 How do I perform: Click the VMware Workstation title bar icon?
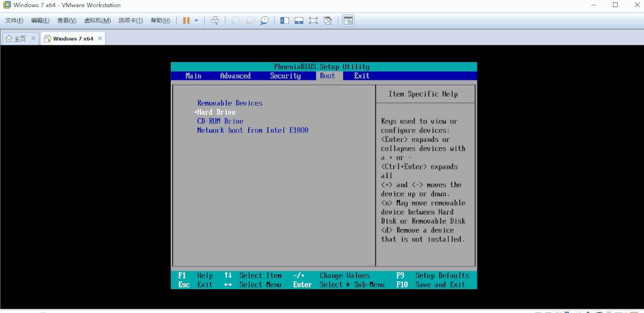coord(7,5)
